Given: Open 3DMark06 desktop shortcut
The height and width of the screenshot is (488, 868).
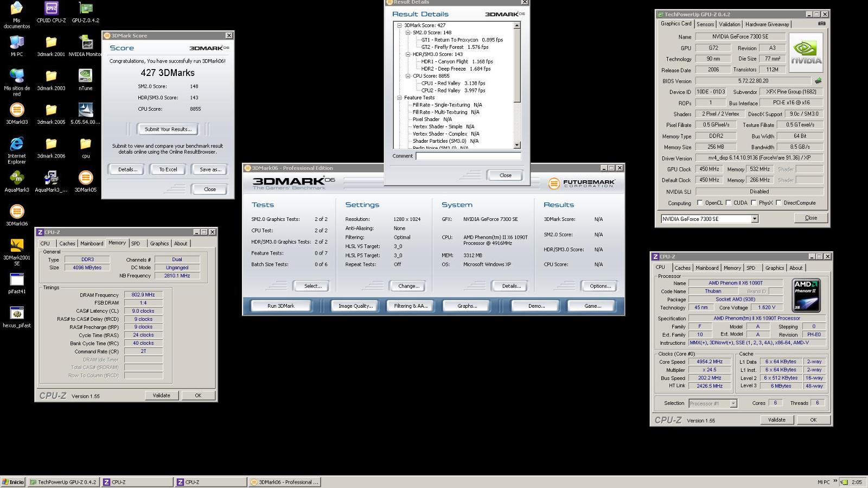Looking at the screenshot, I should click(17, 216).
